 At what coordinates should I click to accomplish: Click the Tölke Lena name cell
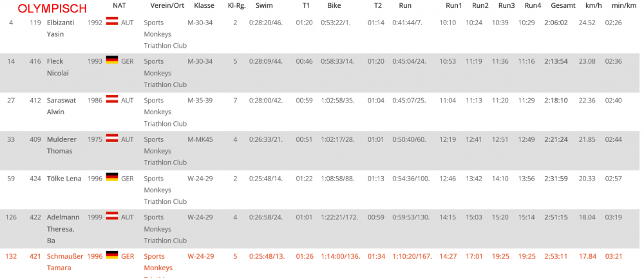pos(64,178)
